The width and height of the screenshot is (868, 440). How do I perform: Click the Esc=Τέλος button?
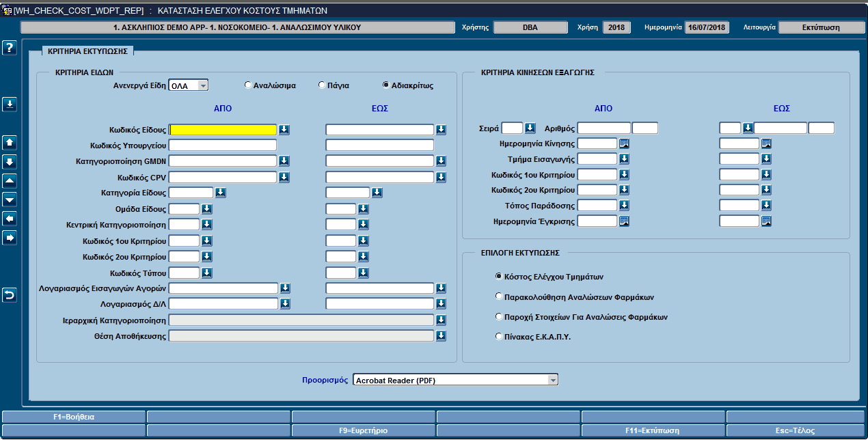coord(796,431)
